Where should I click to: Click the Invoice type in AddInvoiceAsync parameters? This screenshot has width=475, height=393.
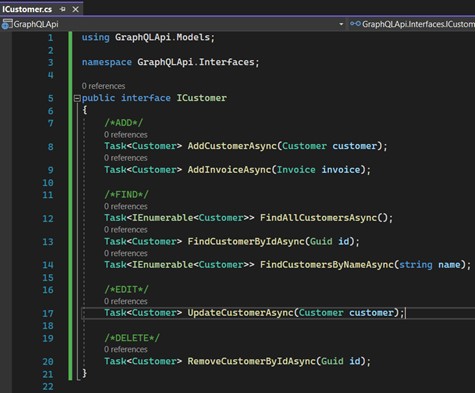pos(296,170)
